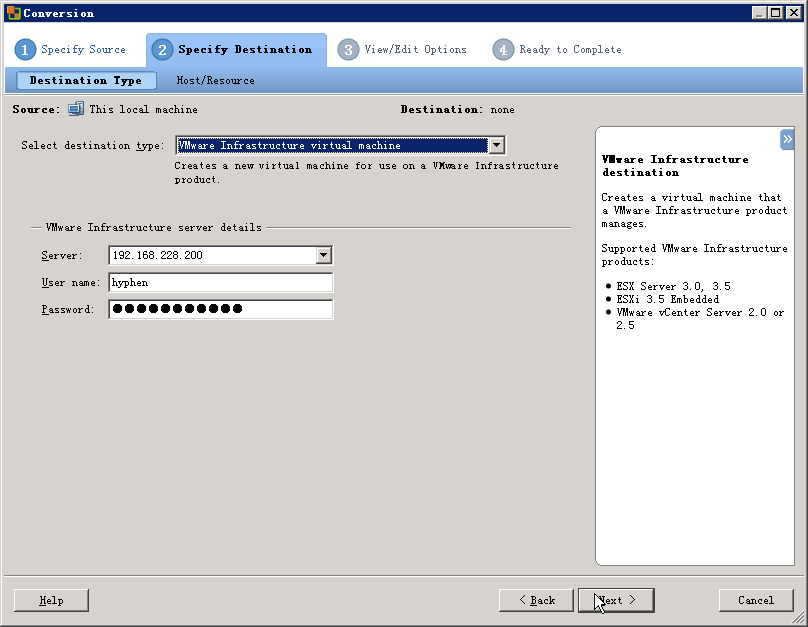
Task: Open the Host/Resource tab
Action: (215, 81)
